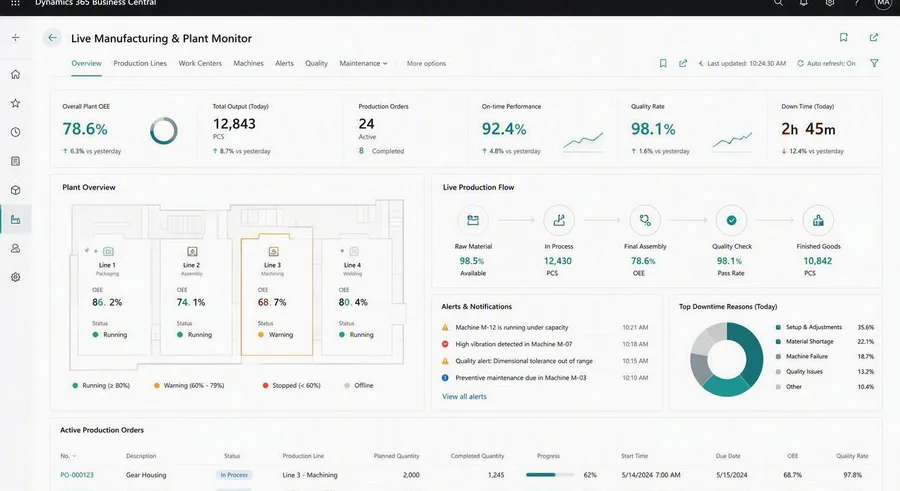
Task: Click the Machine Failure legend entry
Action: (802, 357)
